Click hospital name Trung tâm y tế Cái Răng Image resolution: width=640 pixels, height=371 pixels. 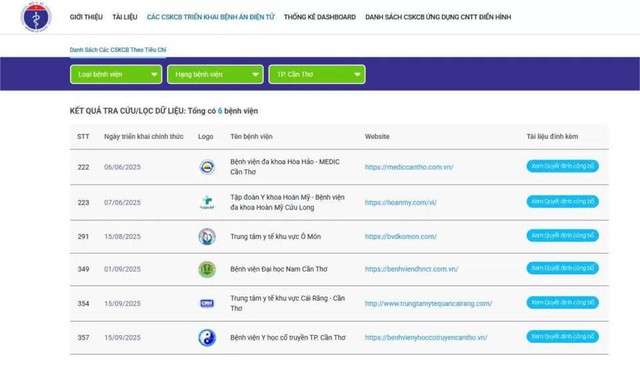click(287, 303)
